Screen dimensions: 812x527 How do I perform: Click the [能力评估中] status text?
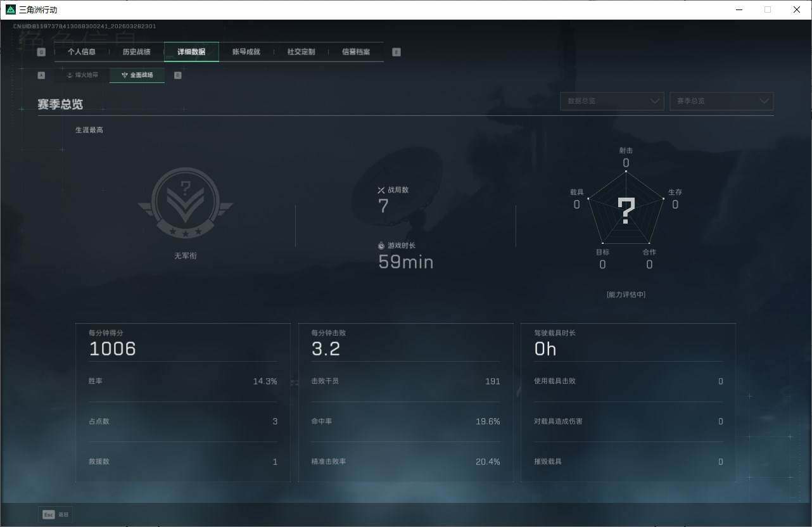[x=626, y=295]
